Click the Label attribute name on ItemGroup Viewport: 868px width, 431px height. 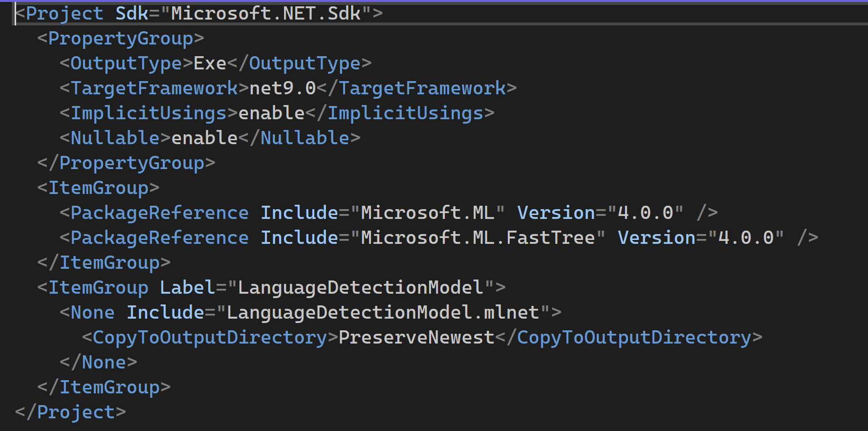click(x=188, y=287)
